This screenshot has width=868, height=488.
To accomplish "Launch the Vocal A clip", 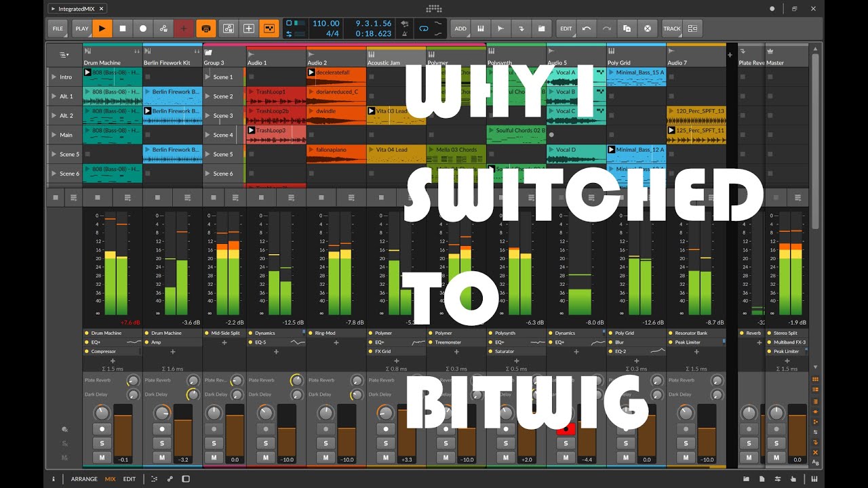I will [x=552, y=73].
